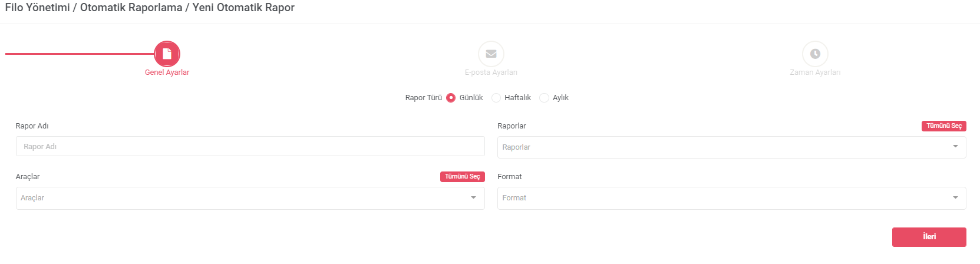Viewport: 980px width, 264px height.
Task: Click inside the Araçlar select box
Action: click(x=250, y=198)
